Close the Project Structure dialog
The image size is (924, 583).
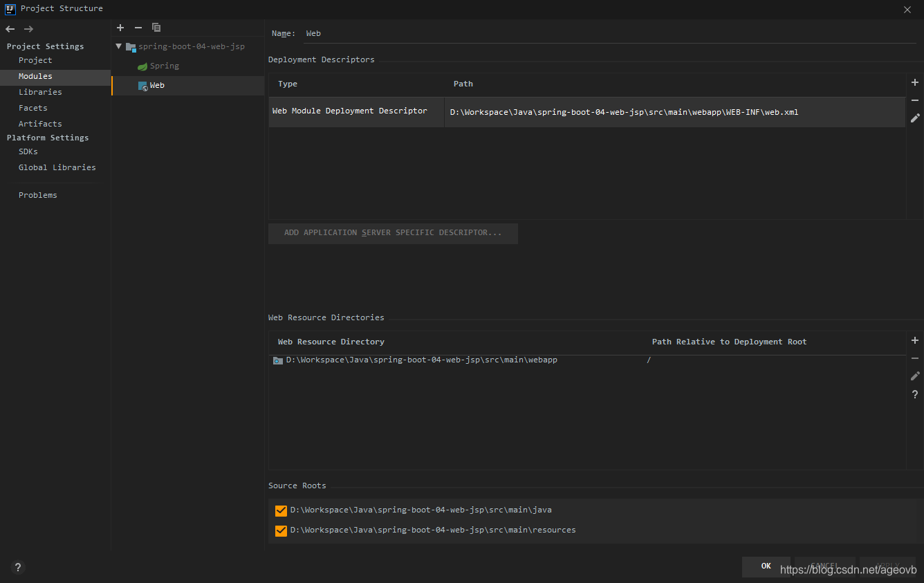tap(907, 9)
